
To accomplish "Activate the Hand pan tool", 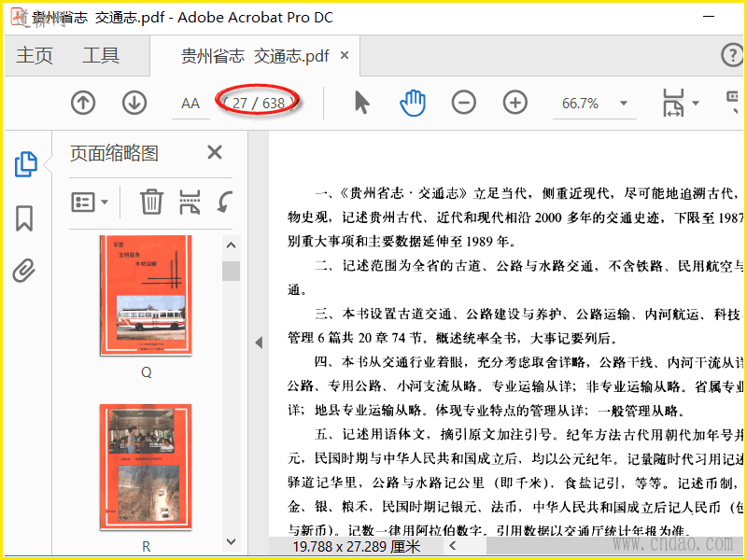I will tap(413, 103).
